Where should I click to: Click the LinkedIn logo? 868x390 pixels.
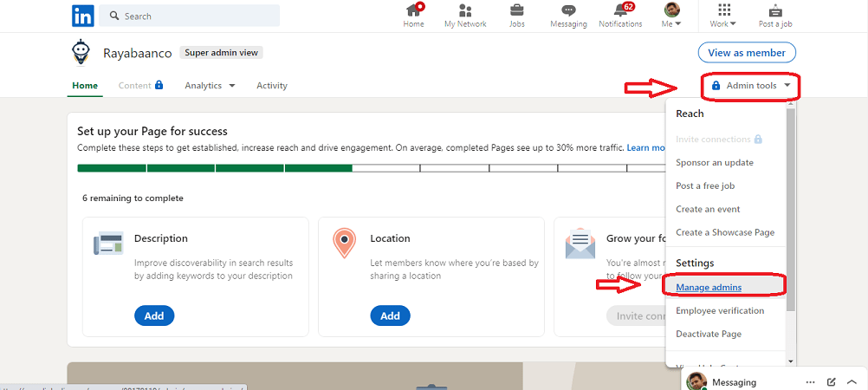click(83, 16)
